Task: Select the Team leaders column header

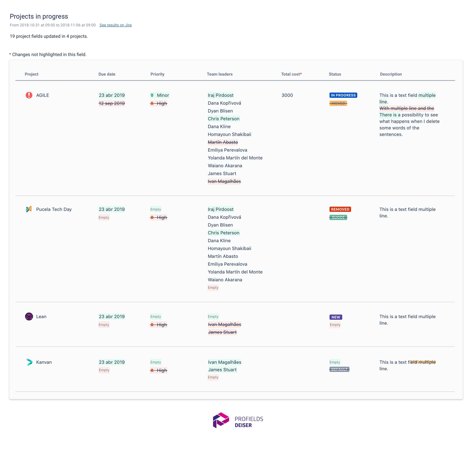Action: point(220,74)
